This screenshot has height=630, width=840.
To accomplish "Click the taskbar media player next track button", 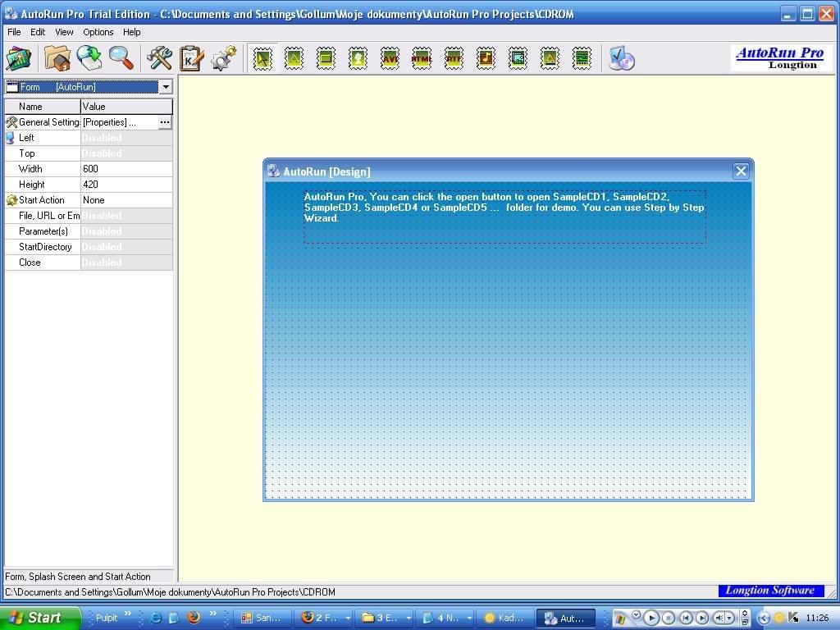I will 701,619.
